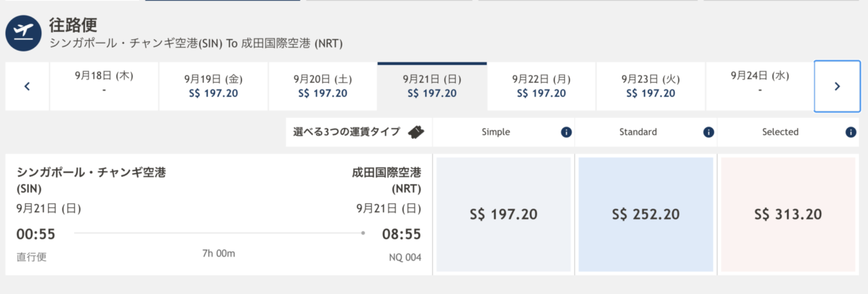Image resolution: width=868 pixels, height=294 pixels.
Task: Go to previous dates with left arrow
Action: click(27, 86)
